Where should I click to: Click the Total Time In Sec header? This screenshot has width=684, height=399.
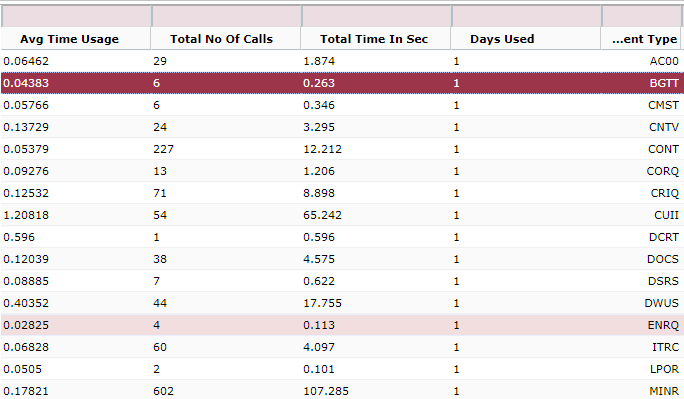[x=376, y=39]
